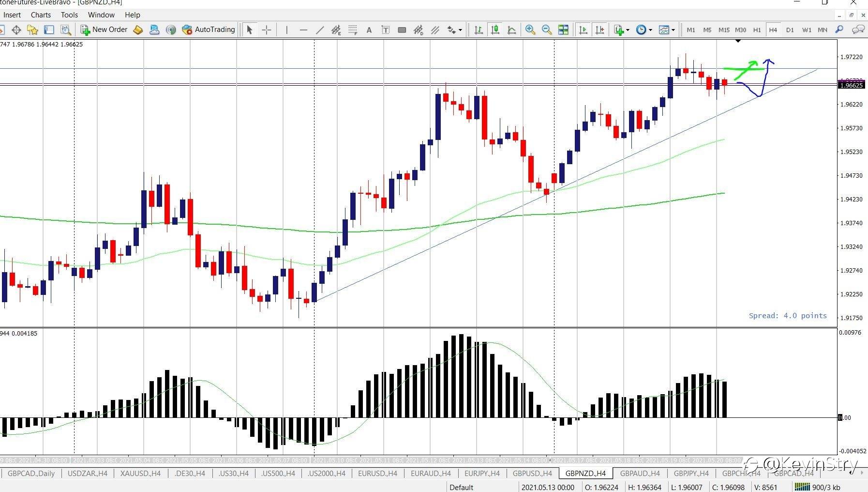Switch to the MN timeframe
Image resolution: width=868 pixels, height=492 pixels.
point(823,30)
